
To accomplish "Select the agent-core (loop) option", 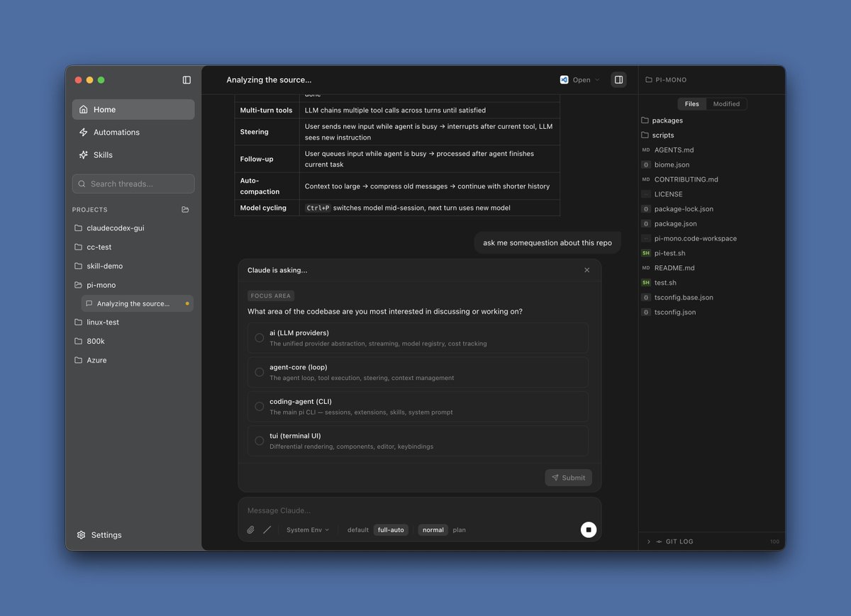I will coord(418,372).
